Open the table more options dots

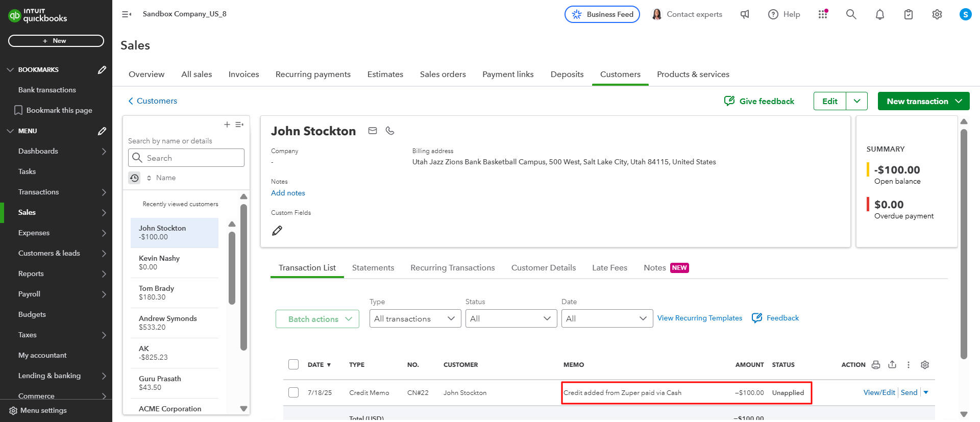(x=909, y=364)
